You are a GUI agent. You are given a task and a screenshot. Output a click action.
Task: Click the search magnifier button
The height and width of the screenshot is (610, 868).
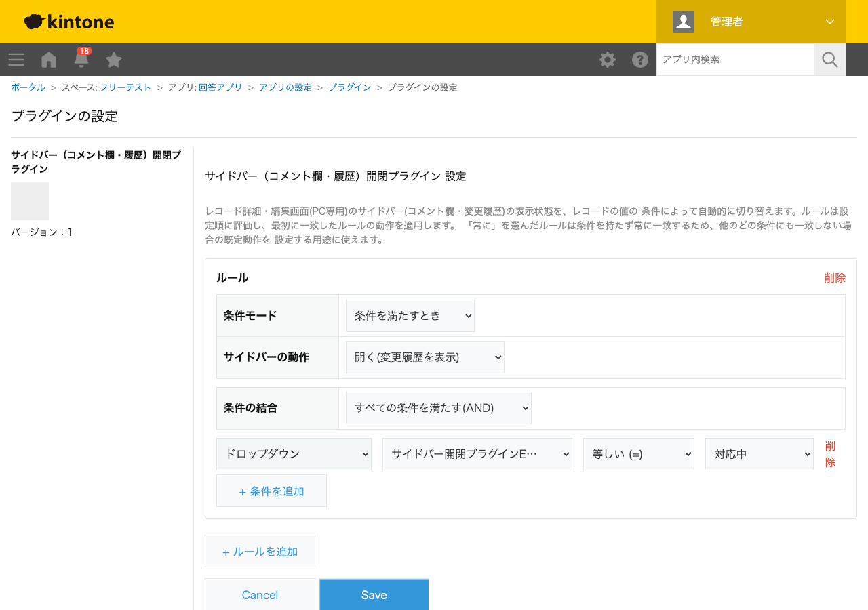830,60
